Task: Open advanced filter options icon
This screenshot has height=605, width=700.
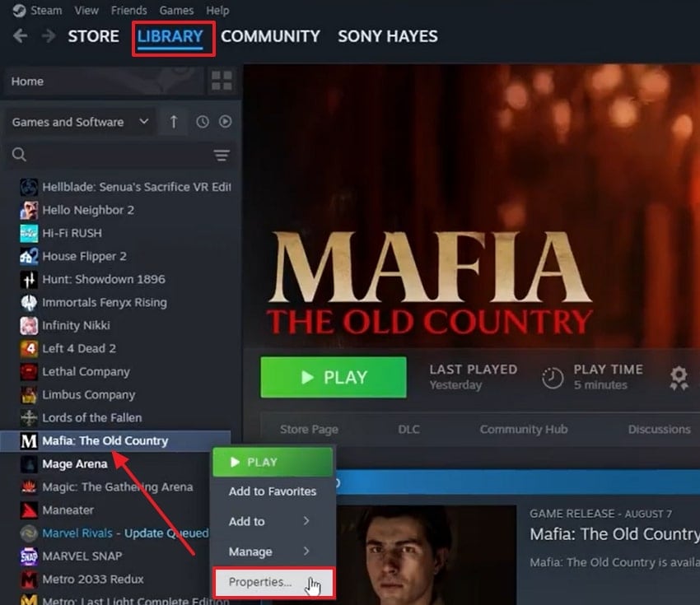Action: tap(222, 156)
